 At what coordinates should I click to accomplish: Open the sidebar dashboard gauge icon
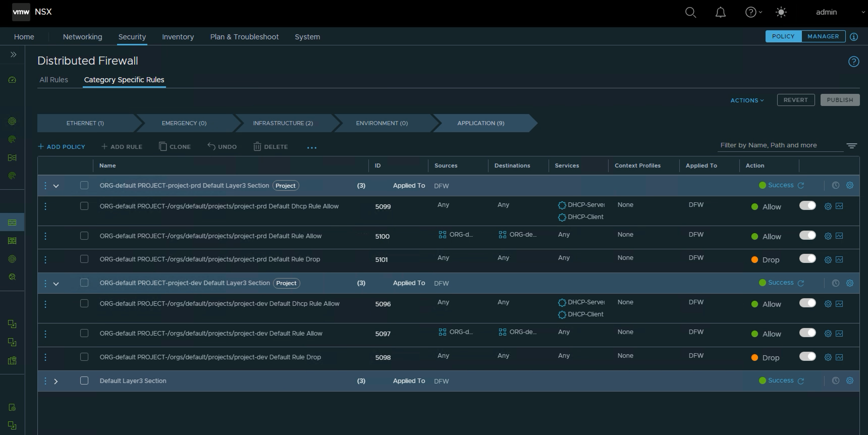(x=12, y=80)
